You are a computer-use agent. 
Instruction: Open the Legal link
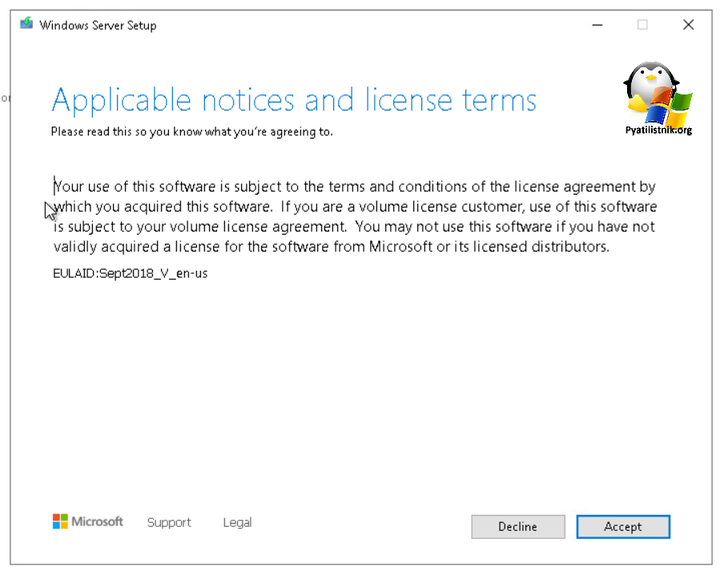point(237,522)
